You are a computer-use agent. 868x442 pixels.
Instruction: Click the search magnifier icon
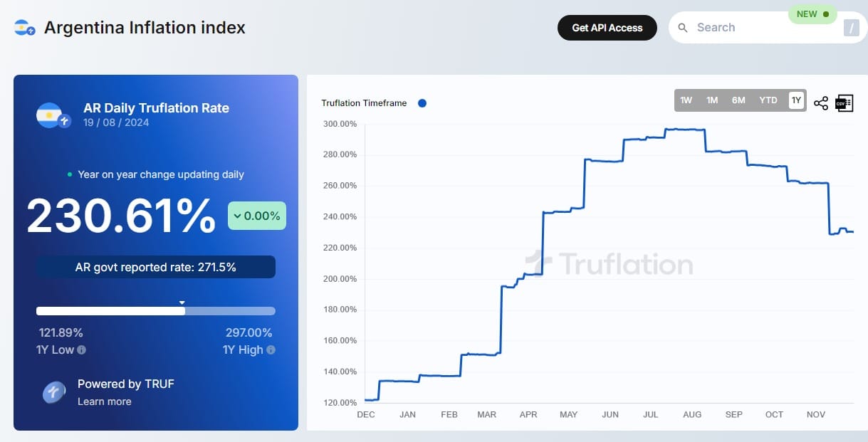[x=682, y=27]
